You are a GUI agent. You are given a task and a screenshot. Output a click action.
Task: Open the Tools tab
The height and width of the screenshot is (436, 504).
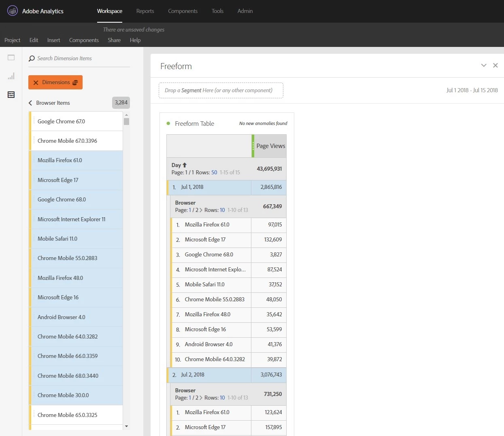[x=217, y=11]
